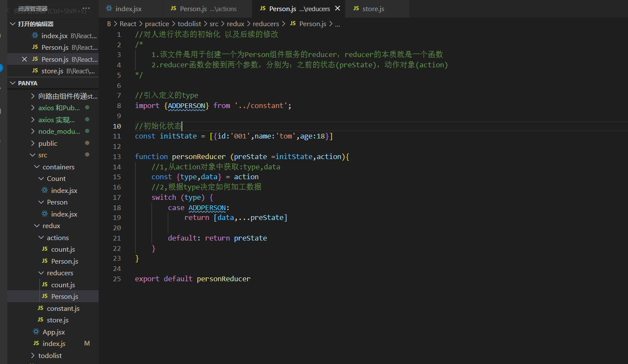Collapse the containers folder
Screen dimensions: 628x364
click(x=53, y=167)
